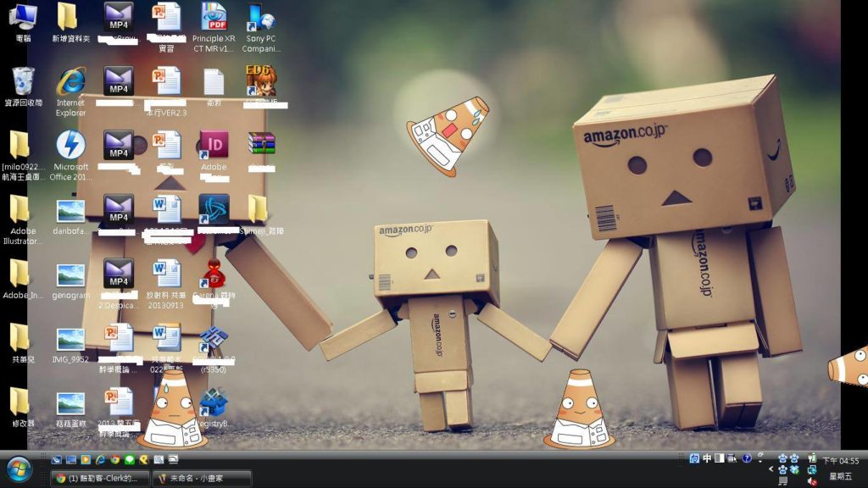This screenshot has width=868, height=488.
Task: Launch LINE from the quick launch bar
Action: (x=130, y=459)
